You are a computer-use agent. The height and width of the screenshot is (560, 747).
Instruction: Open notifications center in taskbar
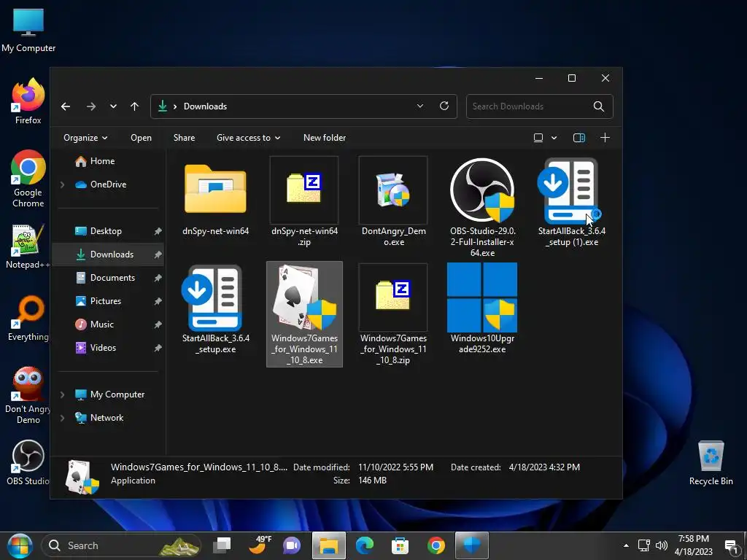pos(731,546)
